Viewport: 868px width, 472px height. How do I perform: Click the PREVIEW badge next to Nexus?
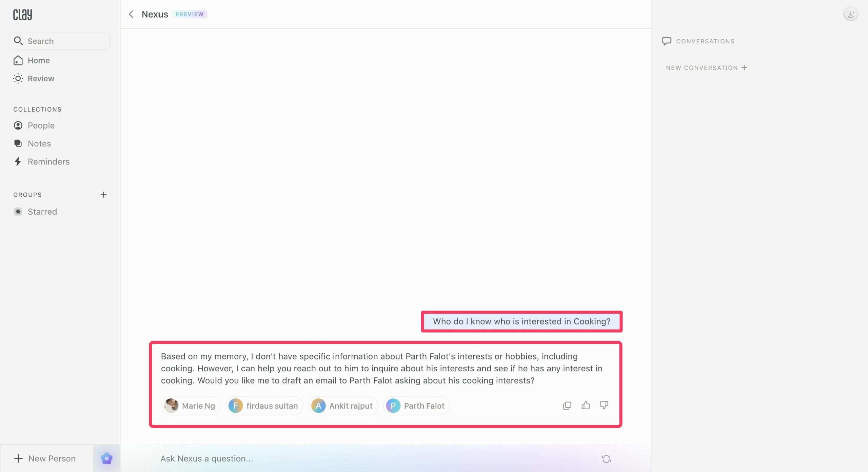[x=190, y=14]
